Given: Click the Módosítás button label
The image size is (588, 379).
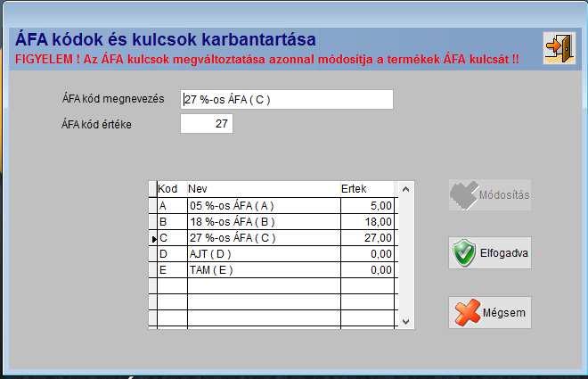Looking at the screenshot, I should coord(504,194).
